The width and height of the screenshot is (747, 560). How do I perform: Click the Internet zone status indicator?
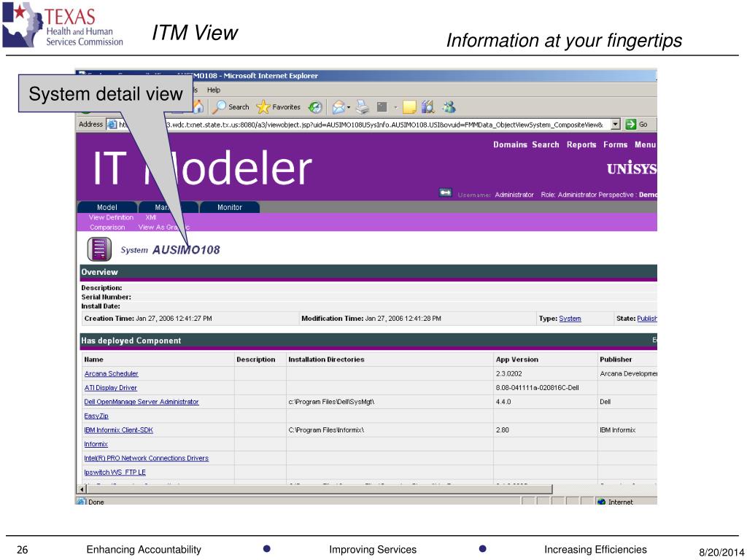point(616,502)
